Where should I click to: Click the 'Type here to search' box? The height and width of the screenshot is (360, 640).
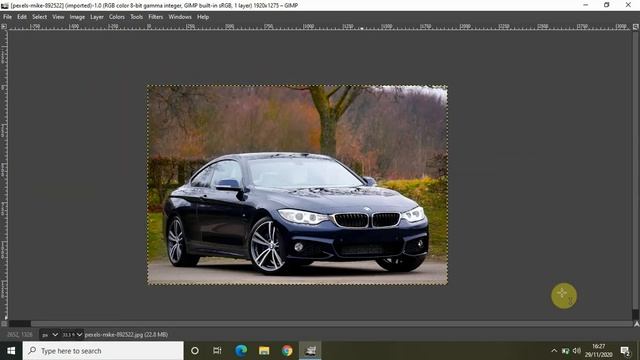click(x=103, y=351)
